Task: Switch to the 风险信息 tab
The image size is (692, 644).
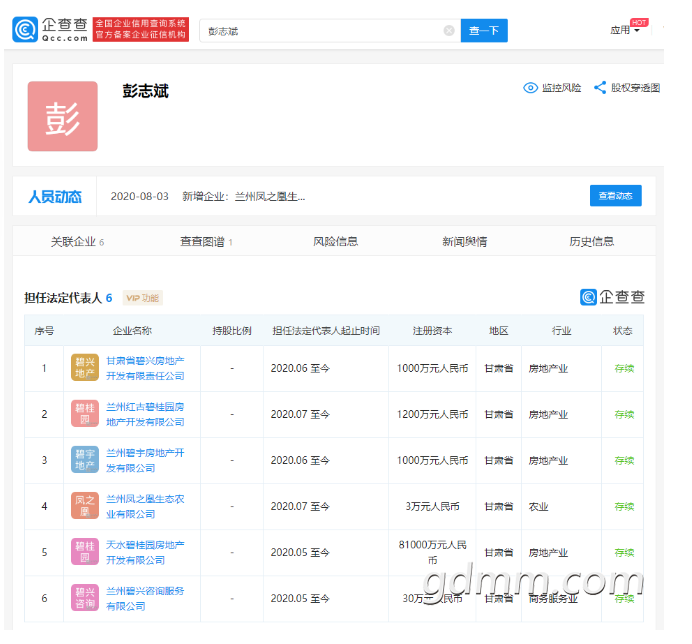Action: 335,241
